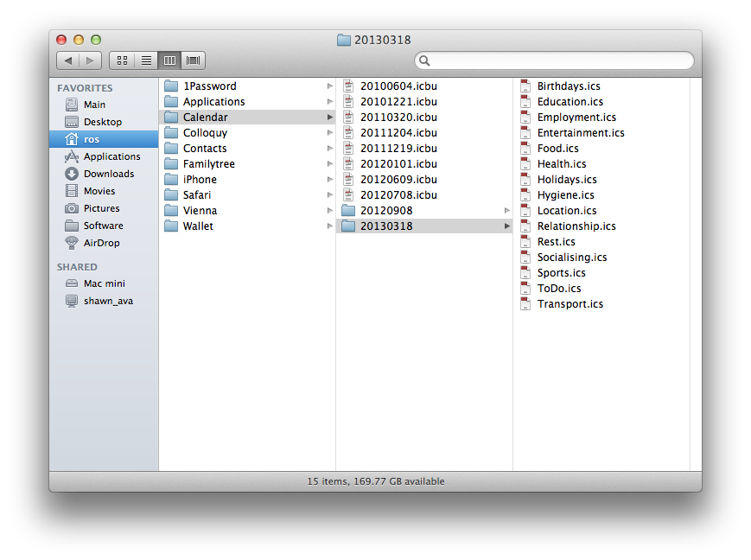Click inside the search field
This screenshot has width=751, height=560.
(554, 60)
